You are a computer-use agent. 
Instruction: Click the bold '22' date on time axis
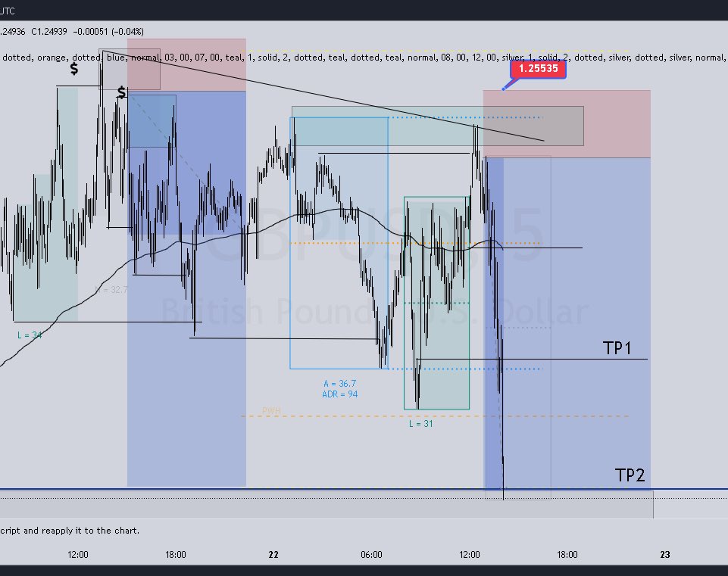pos(272,555)
